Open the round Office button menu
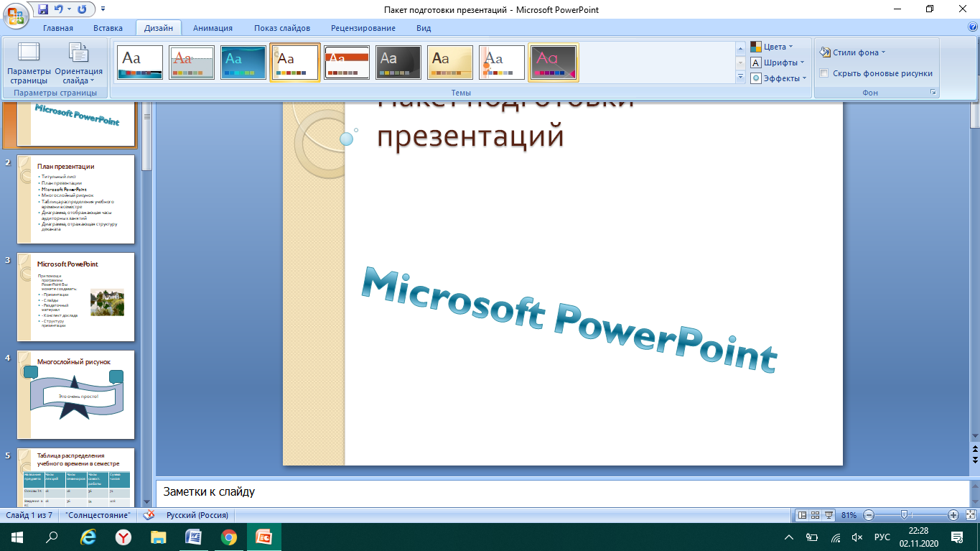The image size is (980, 551). [x=17, y=14]
